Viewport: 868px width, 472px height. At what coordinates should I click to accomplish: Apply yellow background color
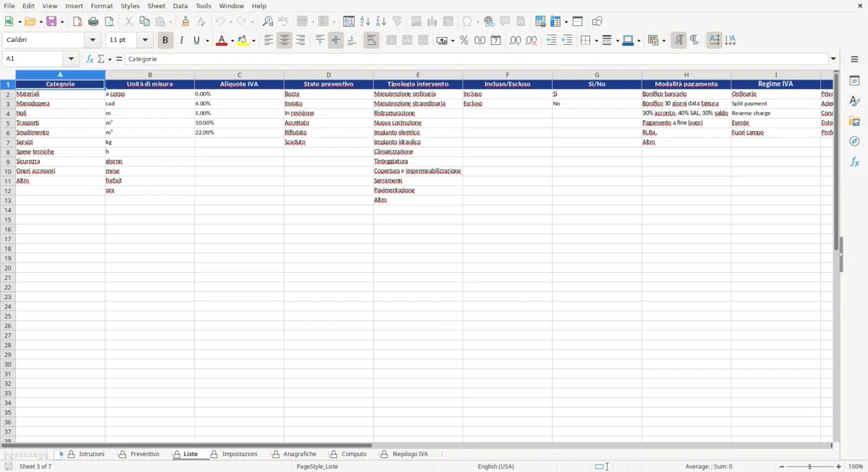click(x=244, y=41)
